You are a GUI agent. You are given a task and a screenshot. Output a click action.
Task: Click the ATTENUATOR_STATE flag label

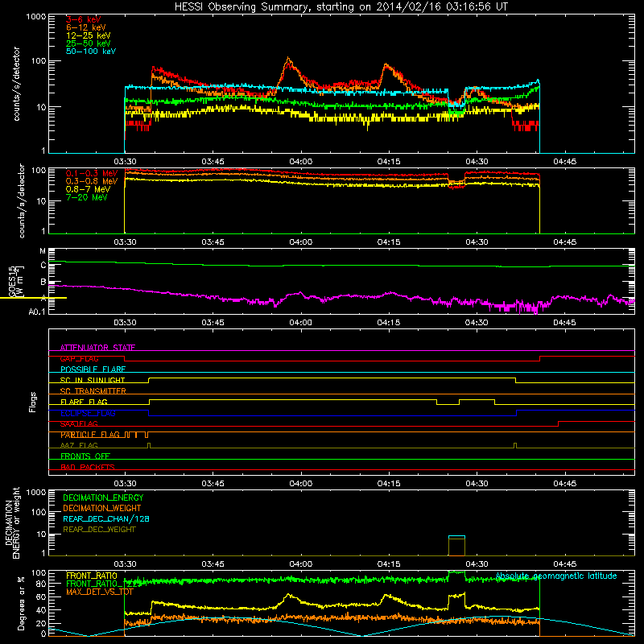tap(97, 348)
